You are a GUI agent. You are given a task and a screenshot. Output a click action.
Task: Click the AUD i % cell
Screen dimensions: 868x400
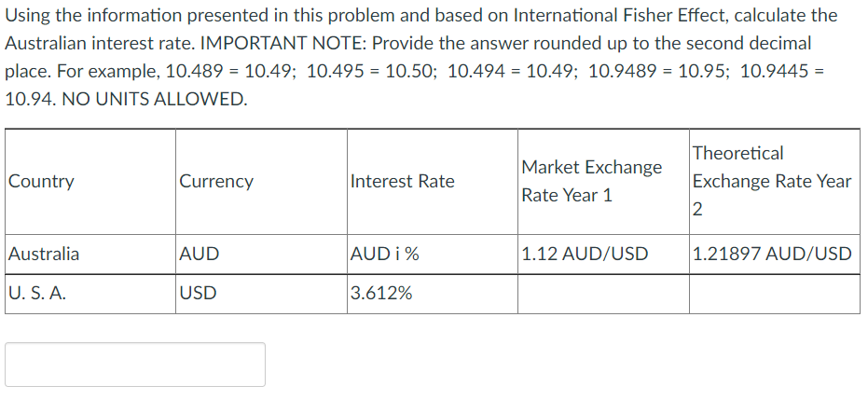[433, 254]
